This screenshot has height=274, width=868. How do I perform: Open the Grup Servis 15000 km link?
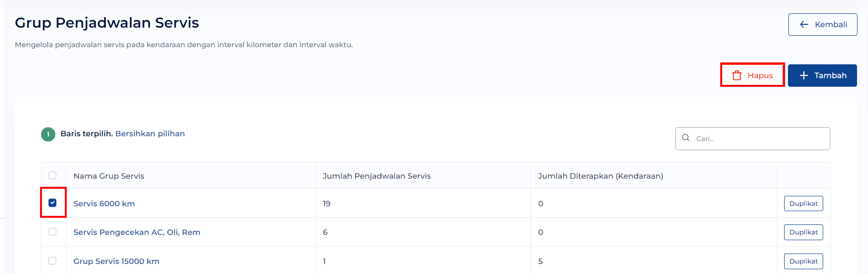[x=116, y=261]
